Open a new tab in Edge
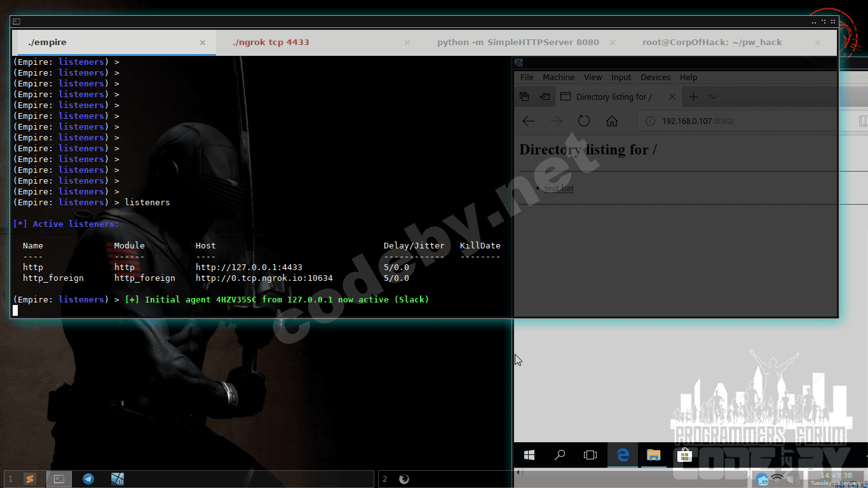868x488 pixels. pyautogui.click(x=693, y=97)
